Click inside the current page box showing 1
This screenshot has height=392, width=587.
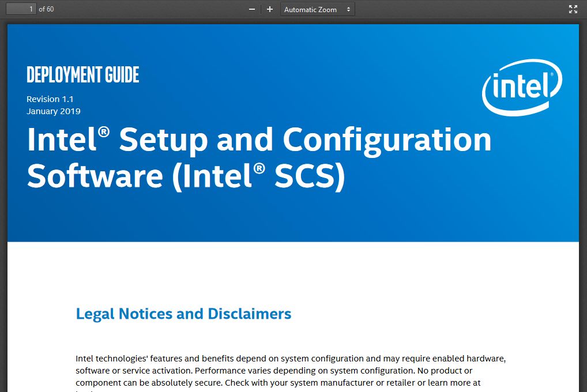[x=20, y=9]
